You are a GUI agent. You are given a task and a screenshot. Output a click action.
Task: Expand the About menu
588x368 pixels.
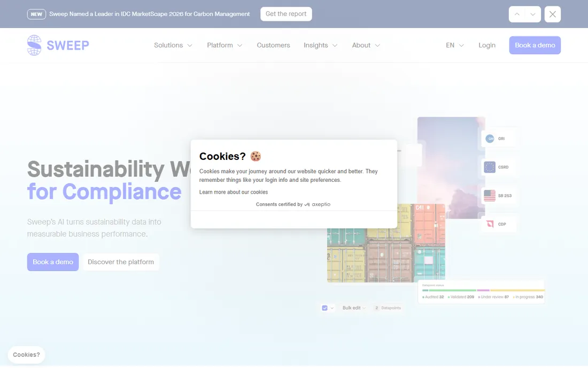pyautogui.click(x=366, y=45)
